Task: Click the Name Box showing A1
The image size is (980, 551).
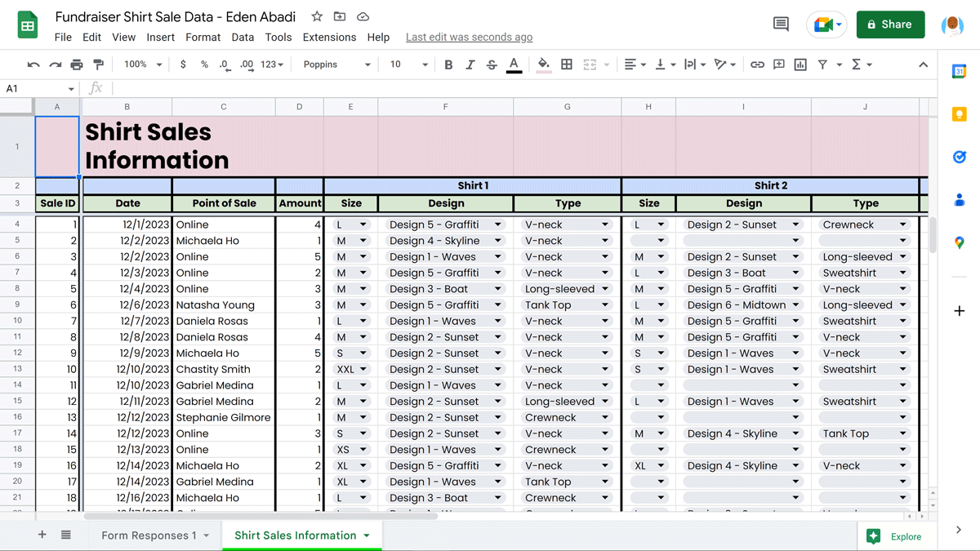Action: click(34, 87)
